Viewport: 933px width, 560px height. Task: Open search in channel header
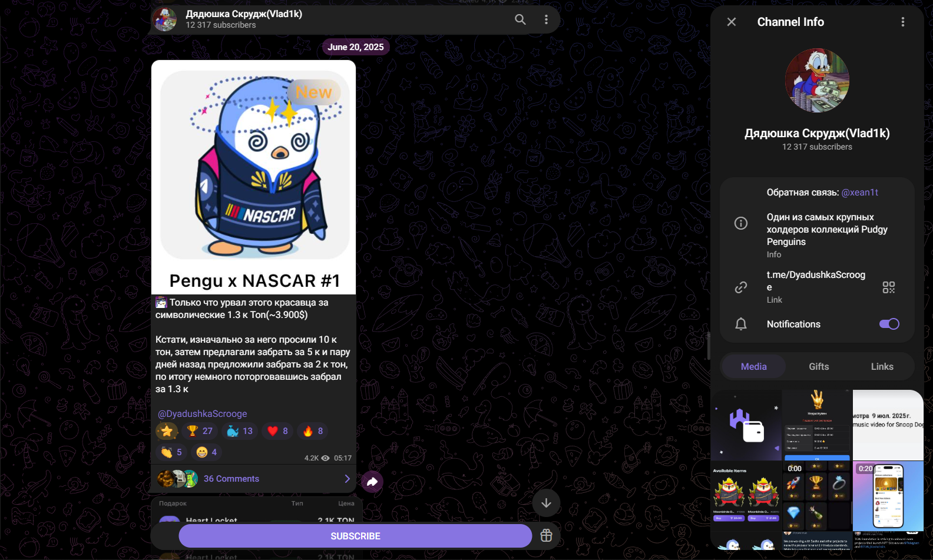[x=520, y=19]
